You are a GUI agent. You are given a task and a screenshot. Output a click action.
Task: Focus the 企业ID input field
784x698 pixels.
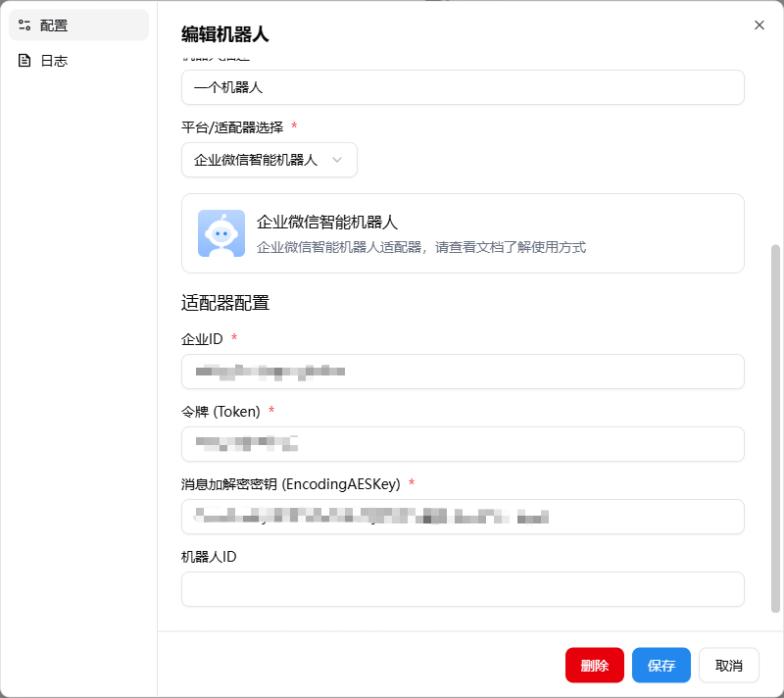(x=463, y=372)
